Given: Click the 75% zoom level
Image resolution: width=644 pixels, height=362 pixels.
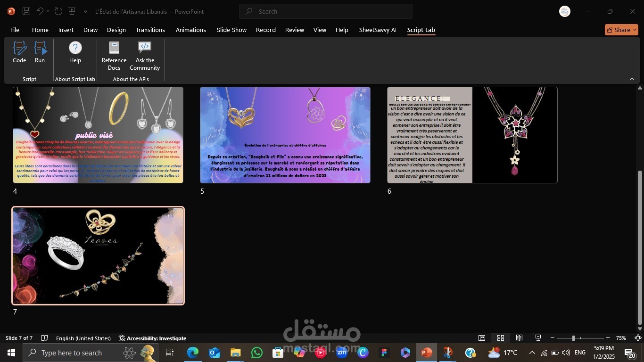Looking at the screenshot, I should pyautogui.click(x=621, y=338).
